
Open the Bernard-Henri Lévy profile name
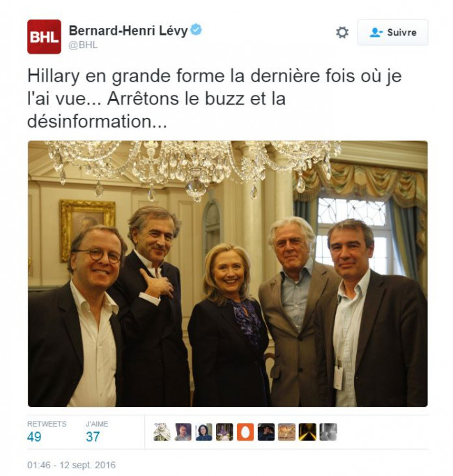[x=128, y=31]
